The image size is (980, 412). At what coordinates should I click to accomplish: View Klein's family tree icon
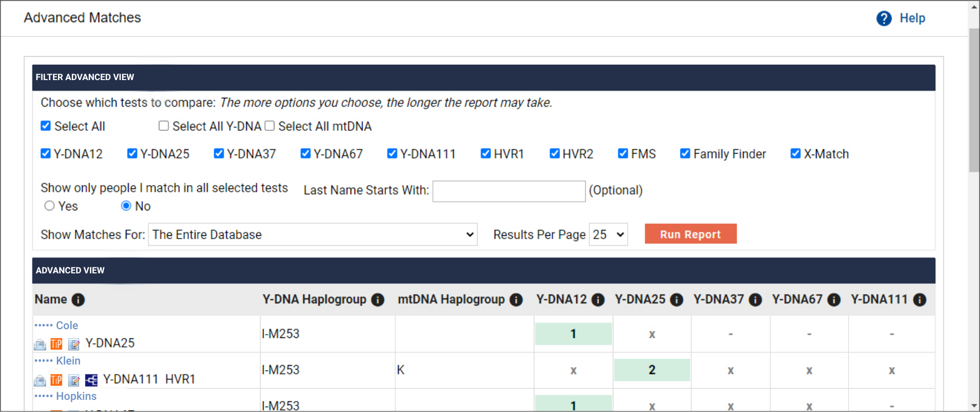(x=91, y=380)
